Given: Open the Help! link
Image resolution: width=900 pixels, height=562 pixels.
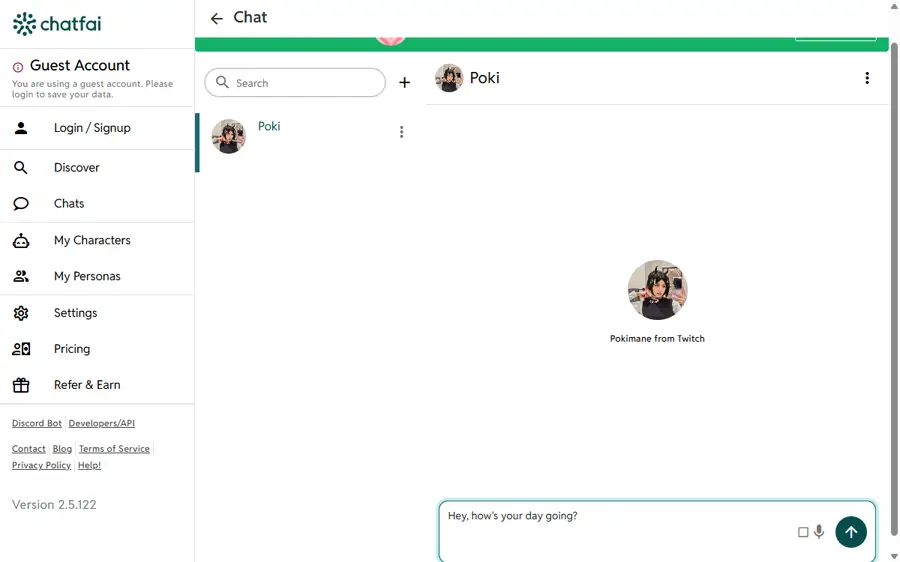Looking at the screenshot, I should tap(90, 466).
